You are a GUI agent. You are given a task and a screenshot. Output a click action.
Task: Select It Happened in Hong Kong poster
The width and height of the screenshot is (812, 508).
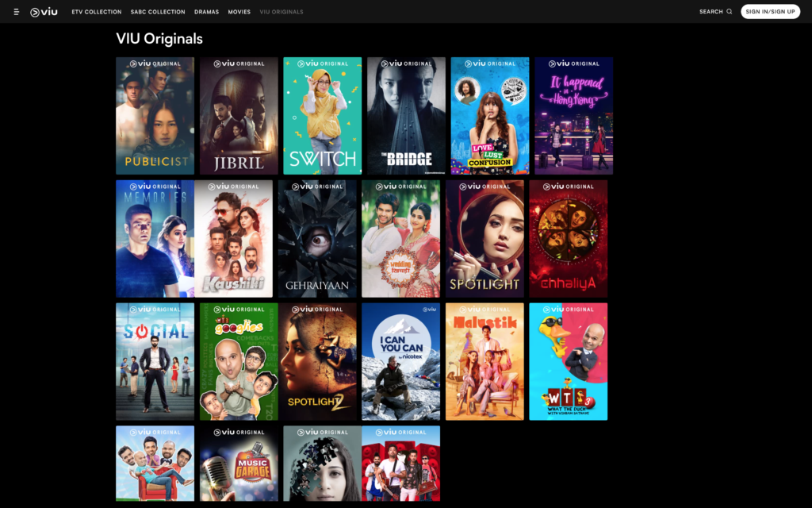[x=573, y=116]
